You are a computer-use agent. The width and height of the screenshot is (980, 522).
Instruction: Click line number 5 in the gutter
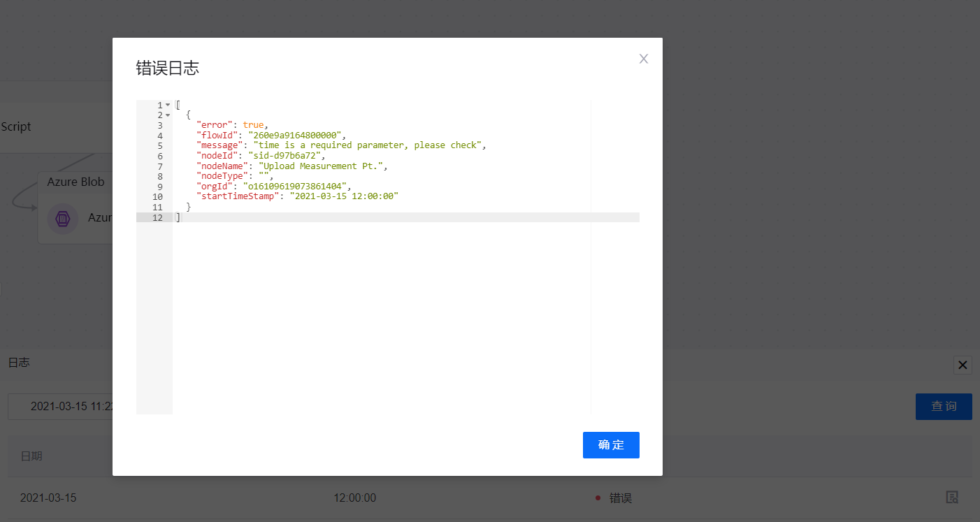coord(160,145)
